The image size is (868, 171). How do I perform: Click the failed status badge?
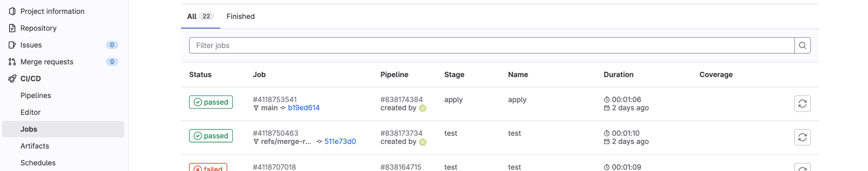tap(208, 167)
